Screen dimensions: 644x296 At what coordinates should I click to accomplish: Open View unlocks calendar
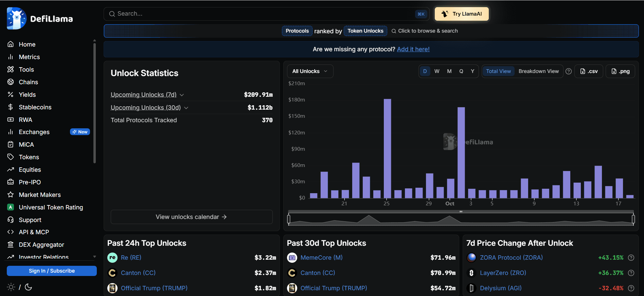192,217
